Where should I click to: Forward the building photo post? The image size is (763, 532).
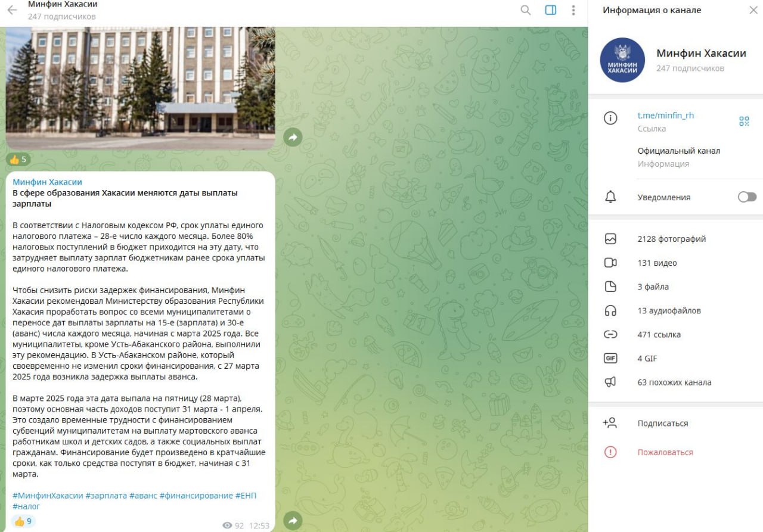(293, 137)
